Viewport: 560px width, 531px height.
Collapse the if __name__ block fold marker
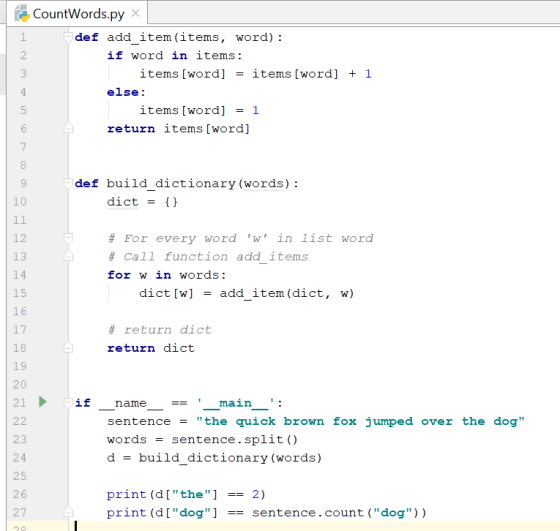point(68,403)
